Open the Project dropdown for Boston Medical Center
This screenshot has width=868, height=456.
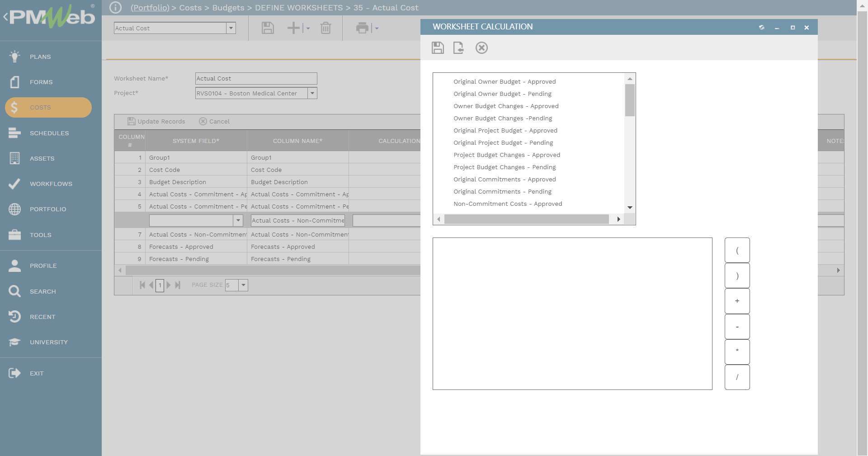(312, 93)
